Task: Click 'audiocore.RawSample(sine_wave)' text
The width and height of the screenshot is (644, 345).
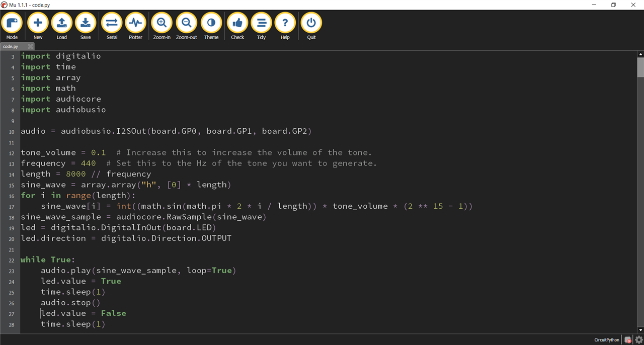Action: (x=191, y=217)
